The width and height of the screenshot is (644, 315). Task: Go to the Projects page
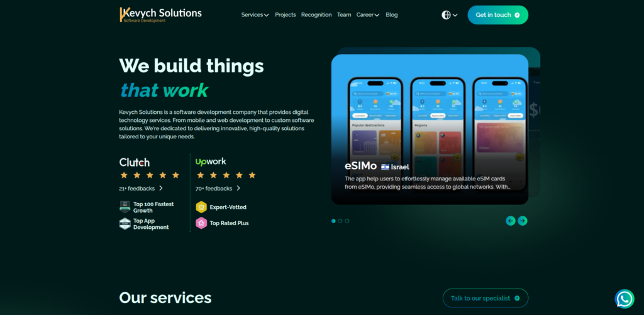pos(286,15)
